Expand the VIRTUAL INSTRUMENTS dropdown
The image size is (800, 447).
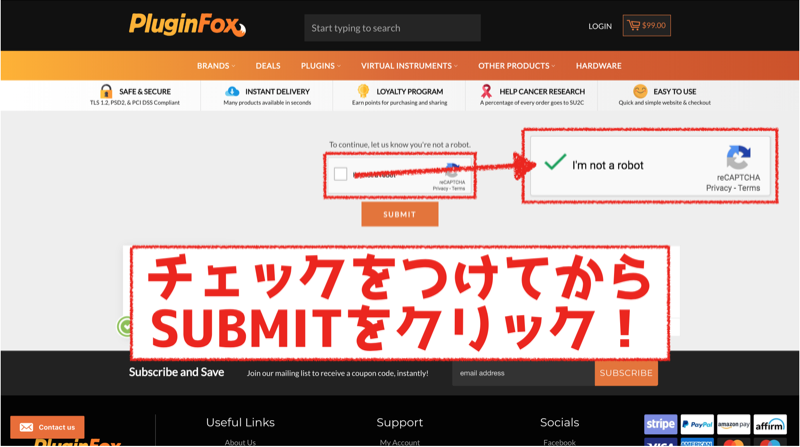coord(409,66)
